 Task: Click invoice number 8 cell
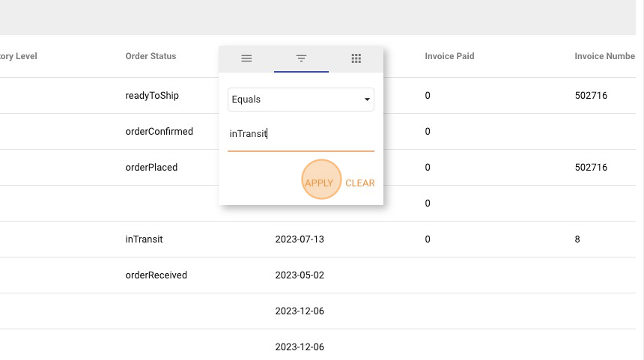577,240
